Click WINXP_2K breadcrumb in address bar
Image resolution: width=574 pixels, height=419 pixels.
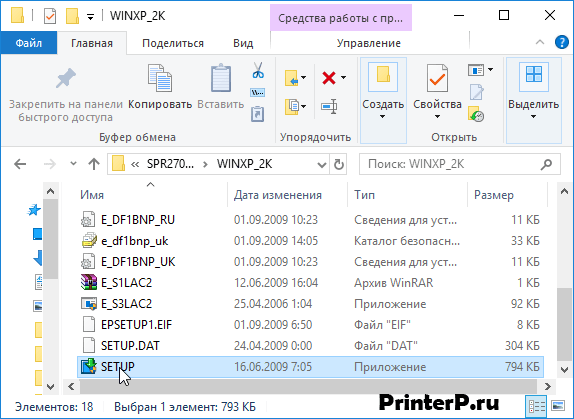245,164
